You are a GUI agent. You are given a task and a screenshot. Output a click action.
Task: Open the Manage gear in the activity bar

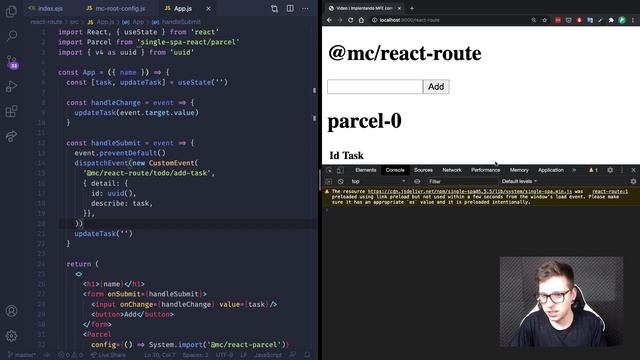coord(11,336)
